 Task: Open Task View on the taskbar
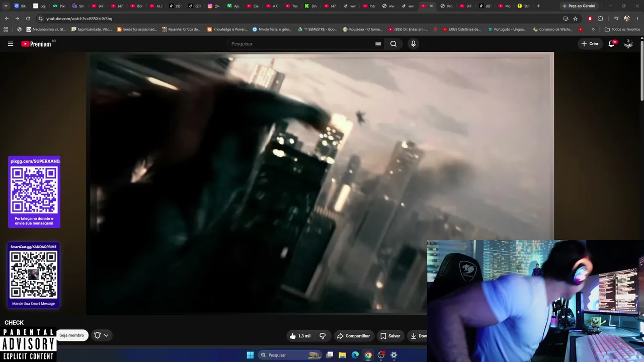tap(330, 355)
